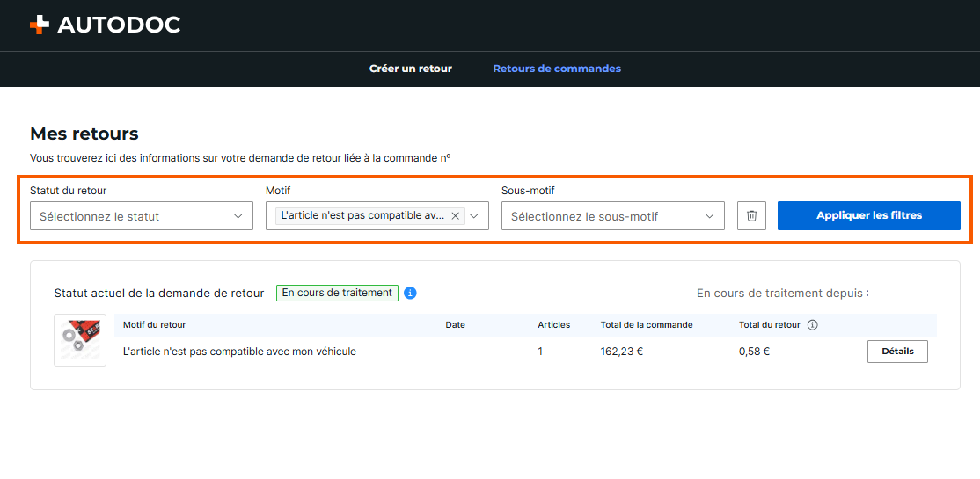The image size is (980, 479).
Task: Click the Motif du retour column header
Action: (x=154, y=324)
